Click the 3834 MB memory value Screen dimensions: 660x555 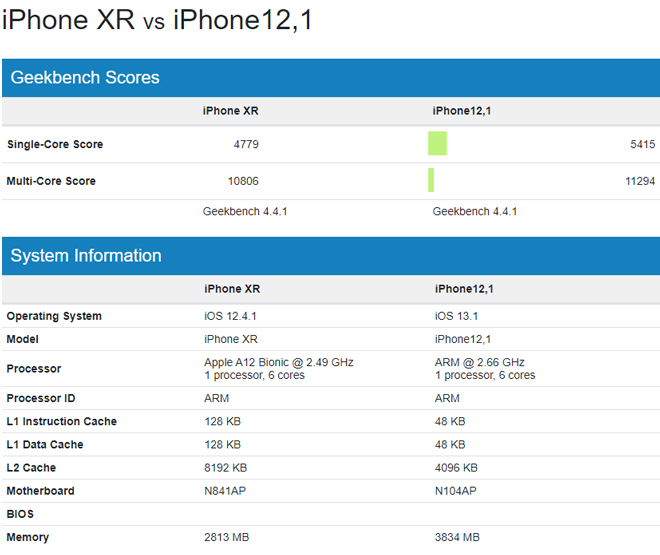[457, 537]
